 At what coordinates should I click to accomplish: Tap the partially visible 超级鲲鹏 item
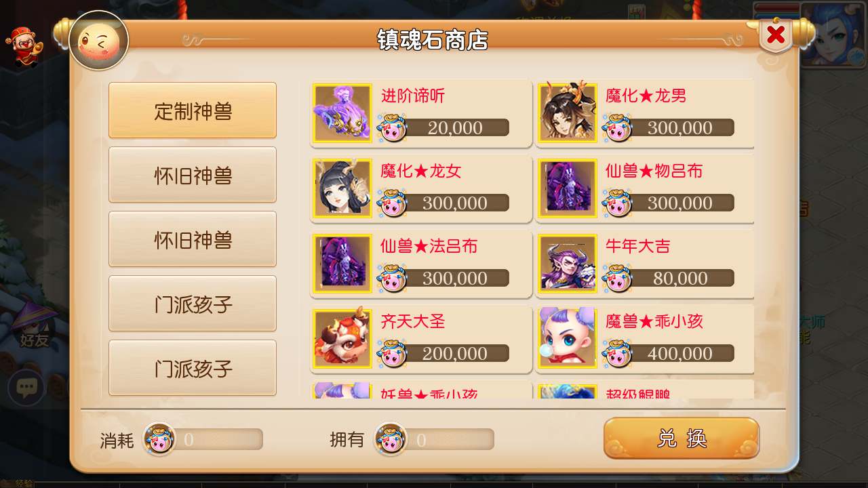645,390
